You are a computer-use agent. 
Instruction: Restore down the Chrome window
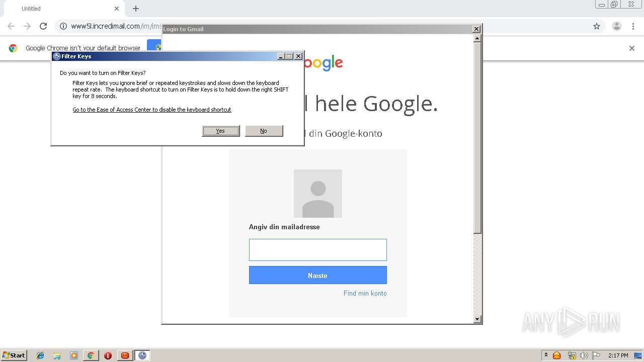point(614,4)
